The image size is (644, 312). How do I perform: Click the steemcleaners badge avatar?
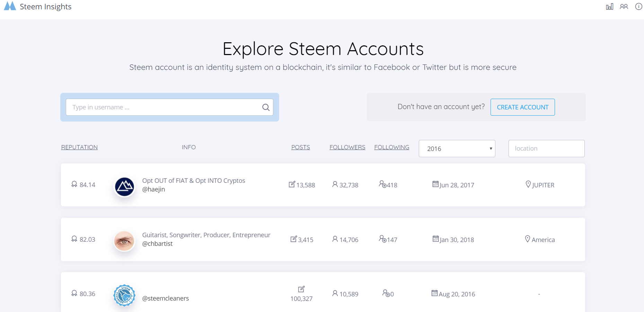click(x=124, y=295)
